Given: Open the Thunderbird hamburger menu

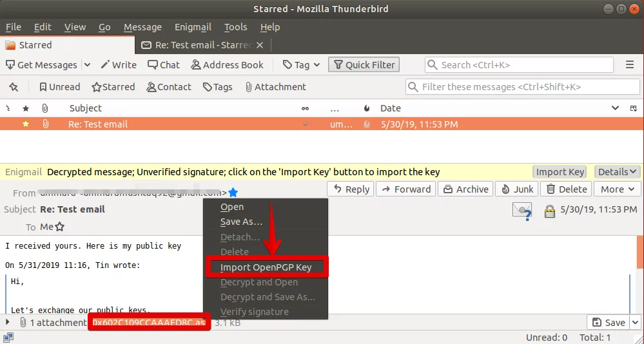Looking at the screenshot, I should [630, 65].
